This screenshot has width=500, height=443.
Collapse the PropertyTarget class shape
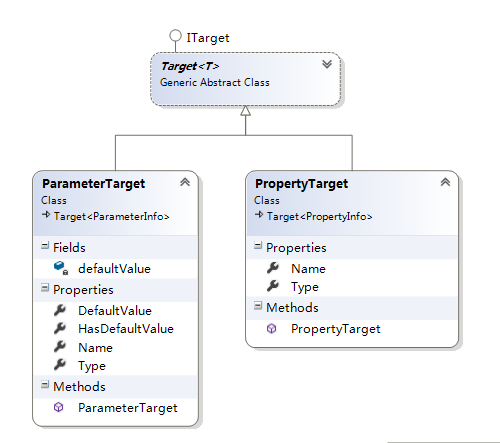pos(445,182)
